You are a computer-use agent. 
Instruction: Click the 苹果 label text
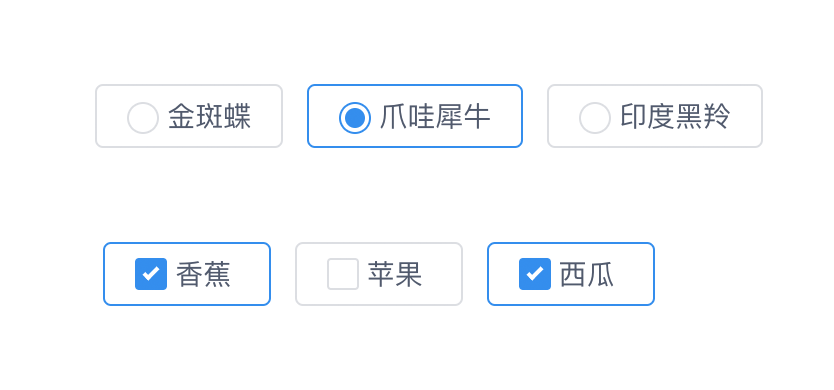tap(395, 275)
